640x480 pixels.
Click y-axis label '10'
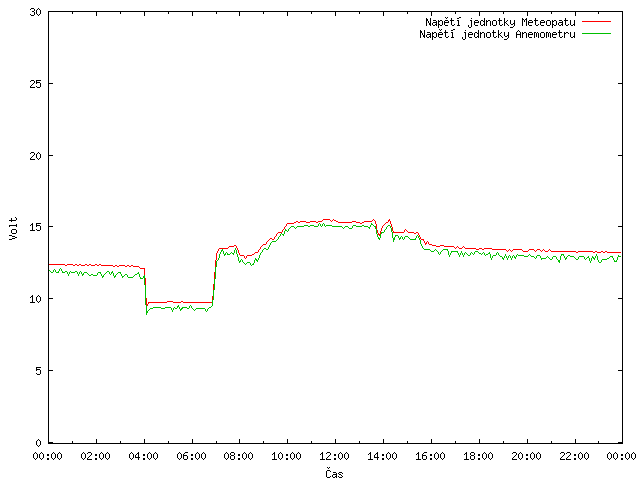point(36,299)
